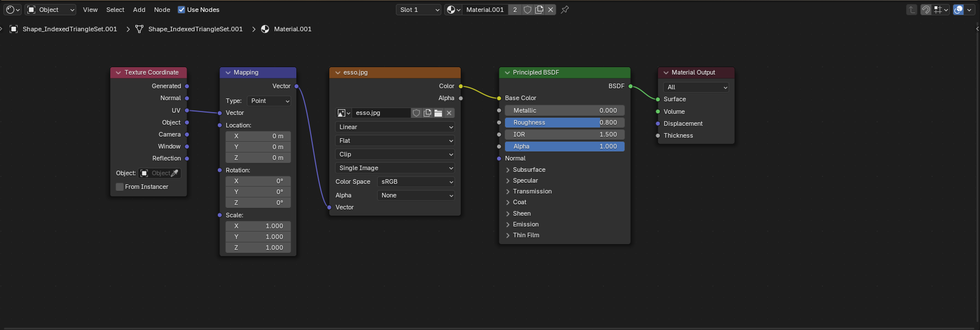Screen dimensions: 980x330
Task: Collapse the esso.jpg image texture node
Action: tap(338, 73)
